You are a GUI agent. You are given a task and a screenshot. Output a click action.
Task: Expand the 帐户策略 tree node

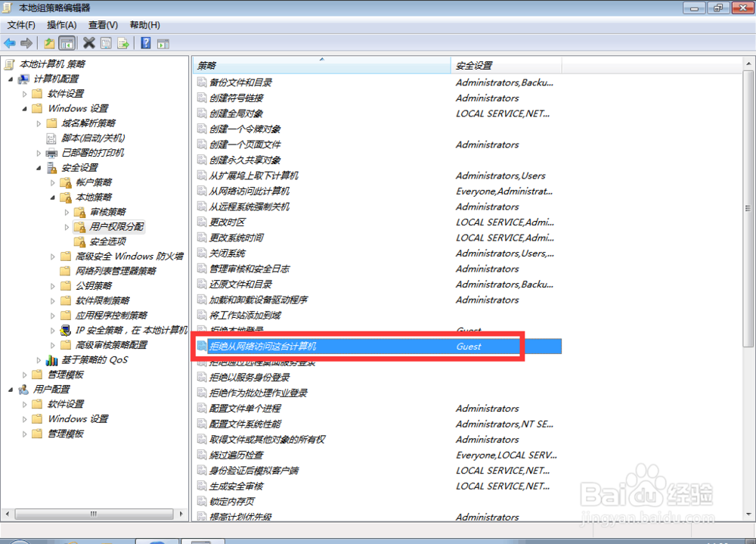tap(53, 182)
